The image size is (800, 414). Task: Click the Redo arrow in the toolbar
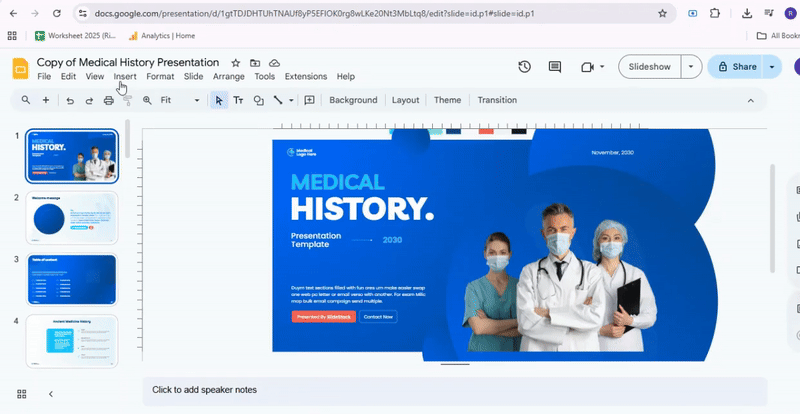88,100
